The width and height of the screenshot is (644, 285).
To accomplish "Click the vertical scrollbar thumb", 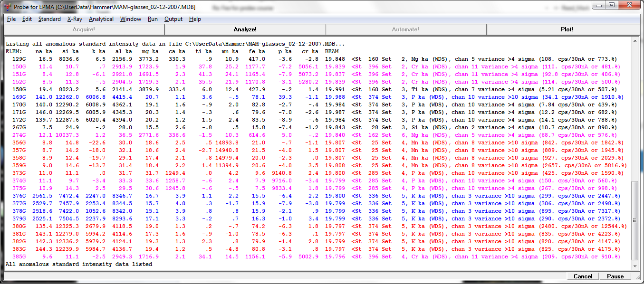I will pos(635,220).
